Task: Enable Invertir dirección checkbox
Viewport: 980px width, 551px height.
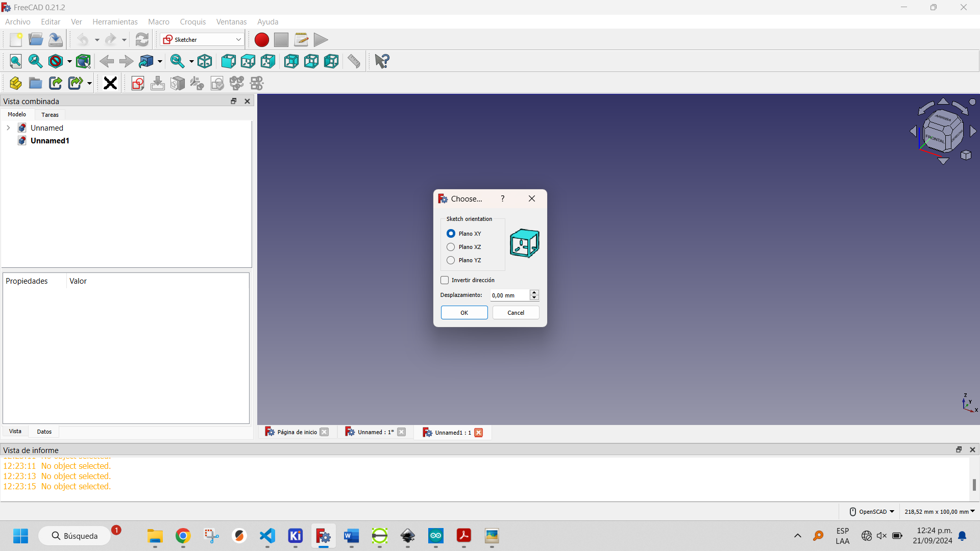Action: coord(445,280)
